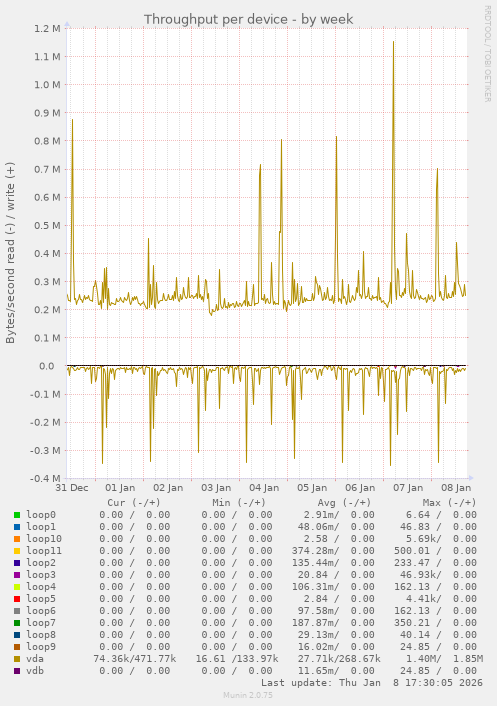
Task: Click vda current value '74.36k/471.77k'
Action: (135, 659)
